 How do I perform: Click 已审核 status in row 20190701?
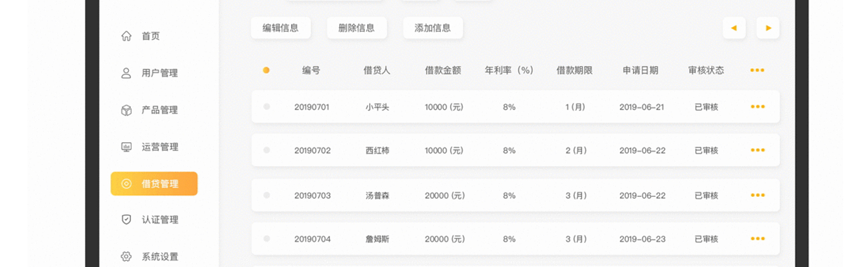pos(706,107)
